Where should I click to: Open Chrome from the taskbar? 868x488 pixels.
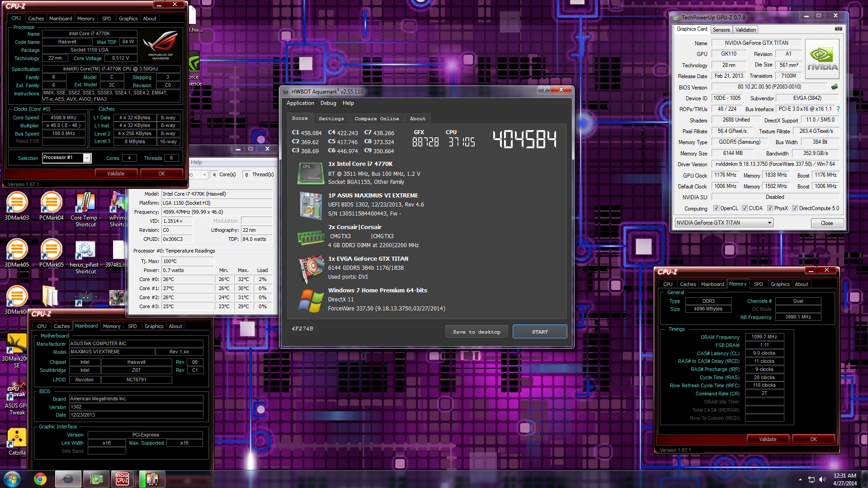pos(40,479)
